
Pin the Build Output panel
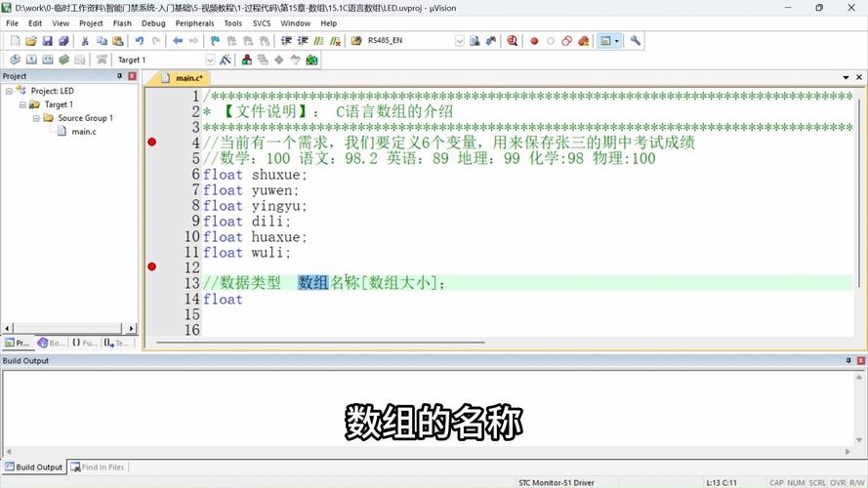pyautogui.click(x=848, y=360)
